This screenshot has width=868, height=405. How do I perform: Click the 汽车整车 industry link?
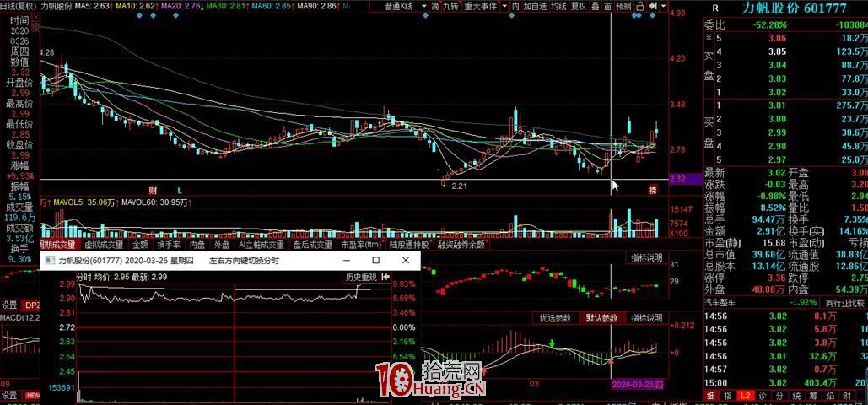[721, 303]
